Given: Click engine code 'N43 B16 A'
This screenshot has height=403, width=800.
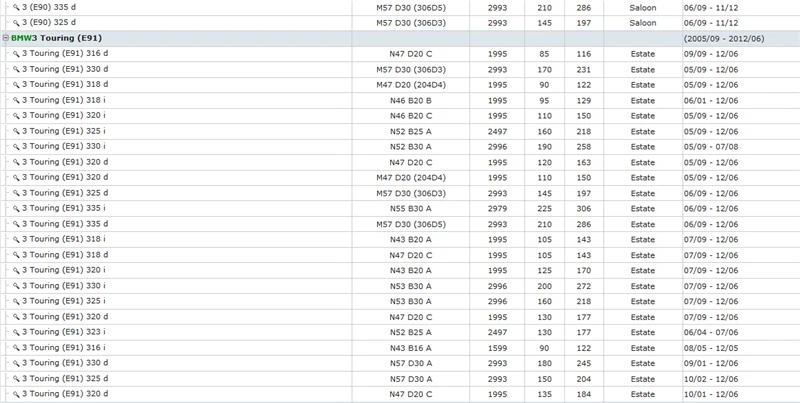Looking at the screenshot, I should tap(411, 348).
